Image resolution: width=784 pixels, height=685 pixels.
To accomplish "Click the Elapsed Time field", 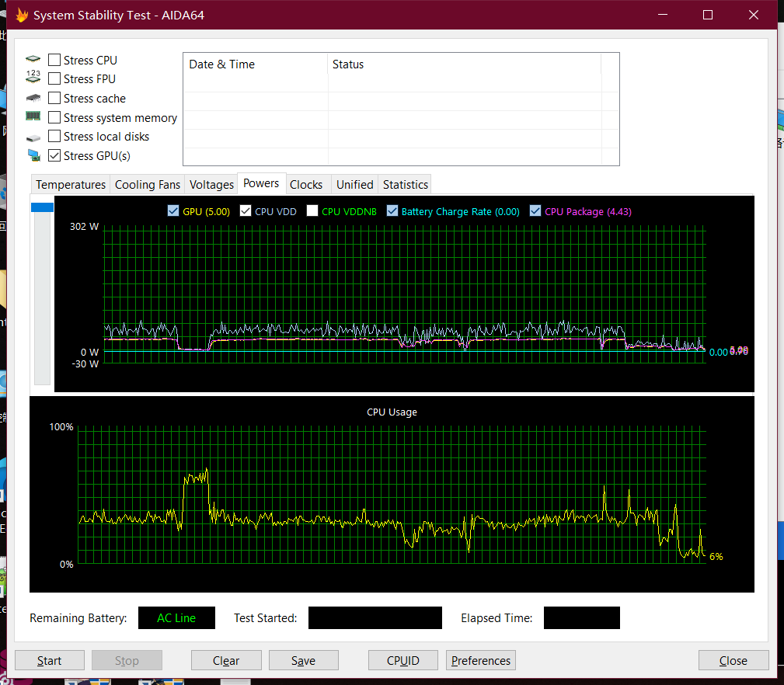I will pos(581,618).
